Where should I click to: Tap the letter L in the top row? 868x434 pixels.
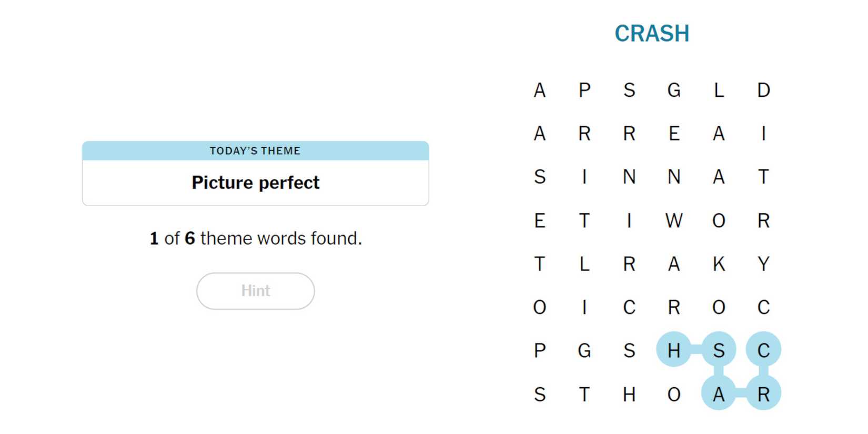pyautogui.click(x=719, y=90)
